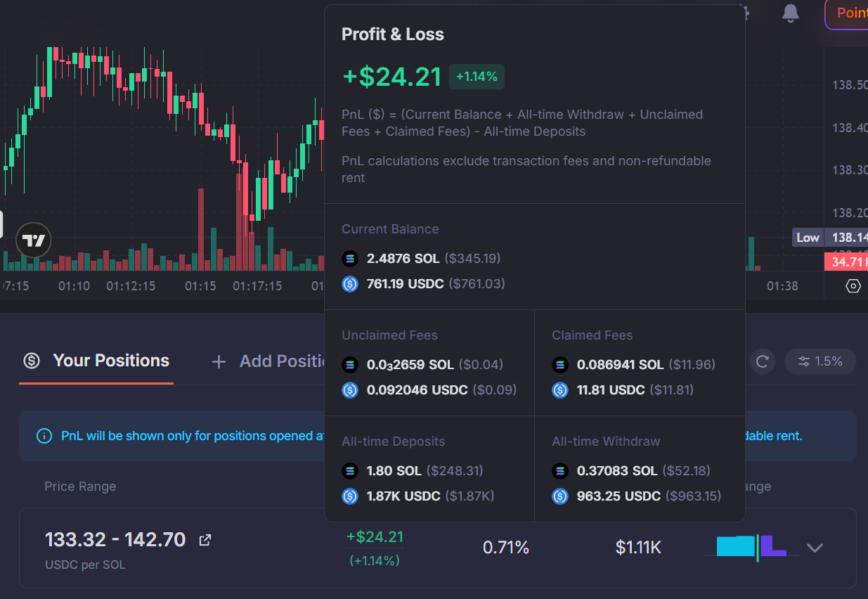Expand the 133.32 - 142.70 position row

coord(815,548)
